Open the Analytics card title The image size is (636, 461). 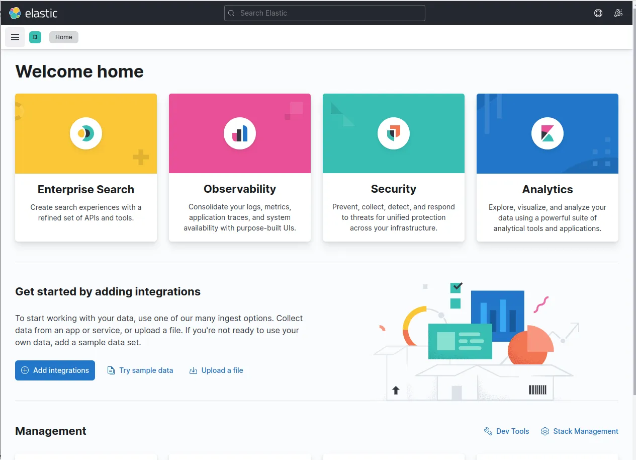[548, 189]
